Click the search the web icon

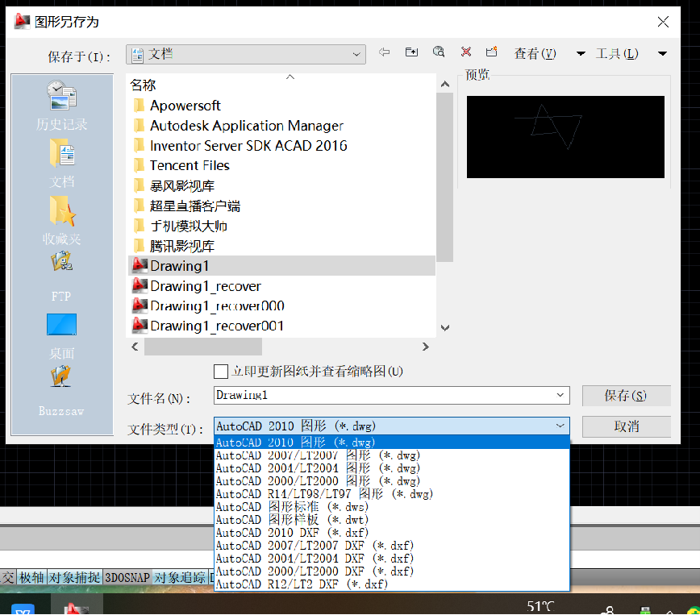click(439, 52)
